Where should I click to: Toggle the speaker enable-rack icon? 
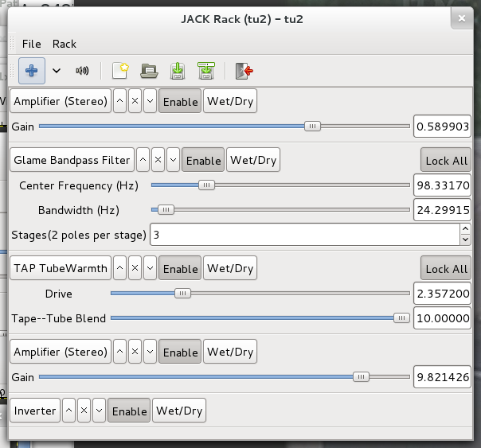82,71
